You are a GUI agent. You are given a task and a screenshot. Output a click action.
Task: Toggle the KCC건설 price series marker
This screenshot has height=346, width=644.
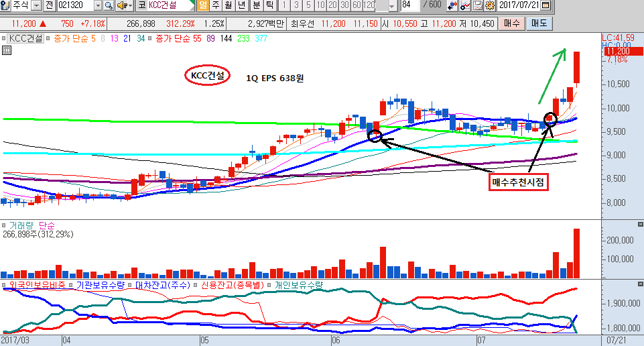pos(4,39)
